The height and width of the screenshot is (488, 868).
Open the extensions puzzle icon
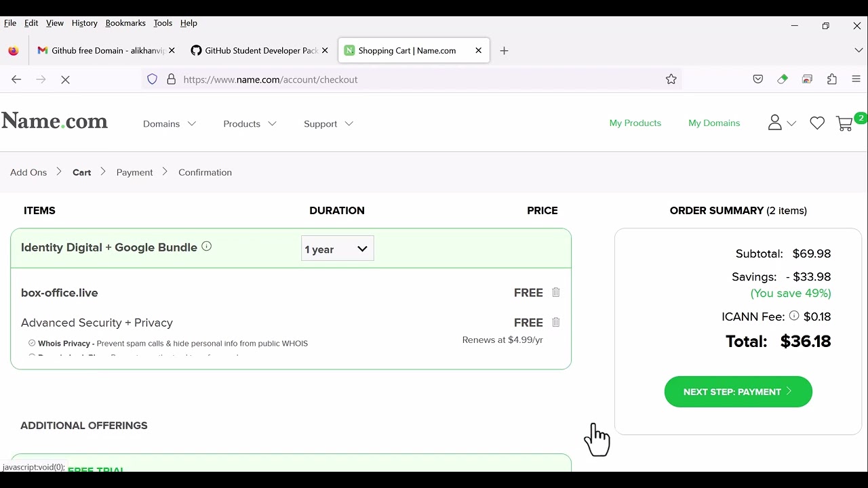[x=832, y=79]
